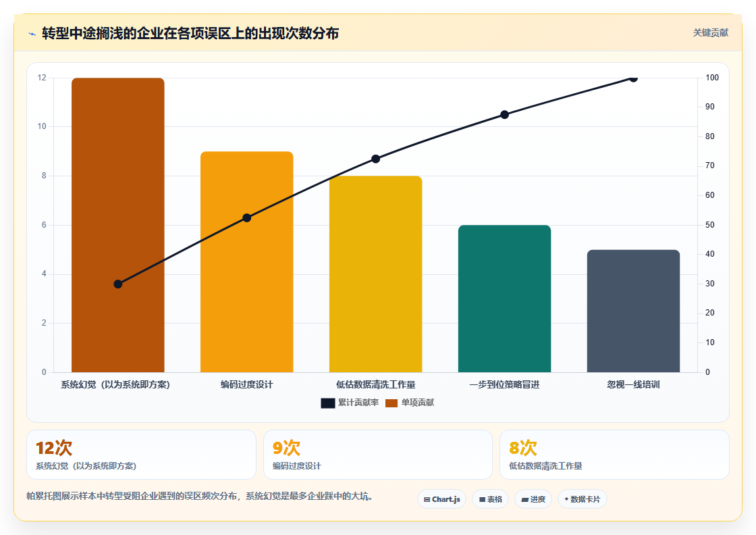
Task: Click the Chart.js tag chip
Action: coord(441,499)
